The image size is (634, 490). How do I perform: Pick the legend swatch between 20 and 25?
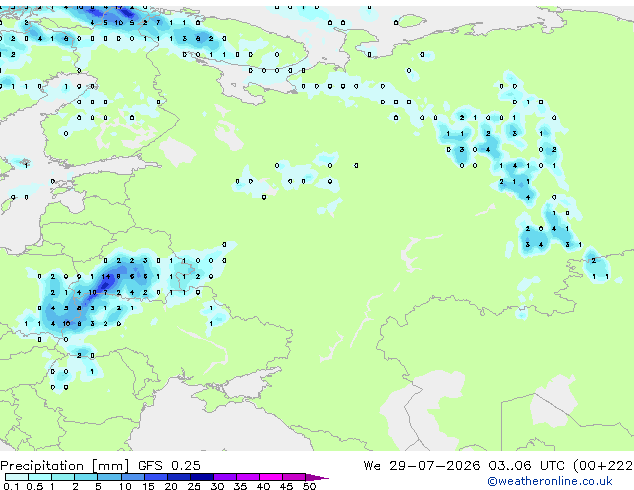[178, 477]
